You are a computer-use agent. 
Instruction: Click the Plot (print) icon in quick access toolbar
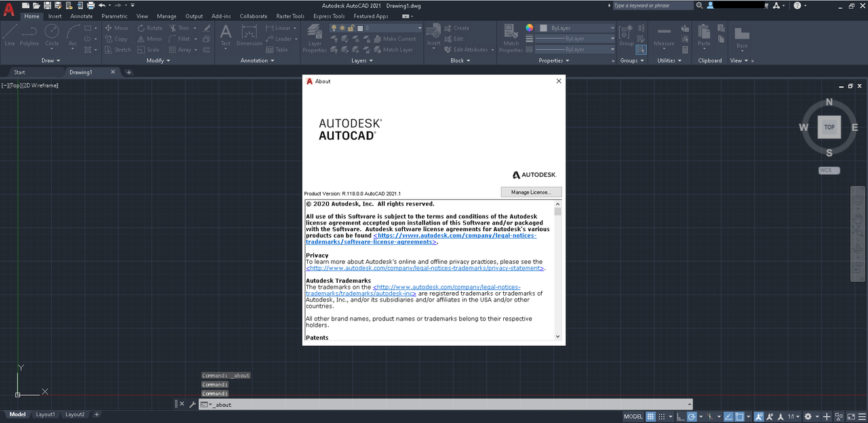(x=90, y=5)
